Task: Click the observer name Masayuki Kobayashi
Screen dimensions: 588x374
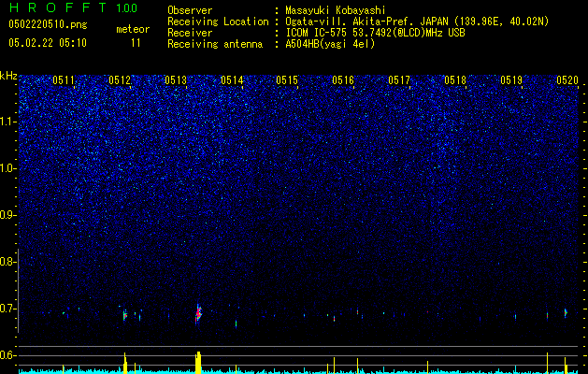Action: [336, 10]
